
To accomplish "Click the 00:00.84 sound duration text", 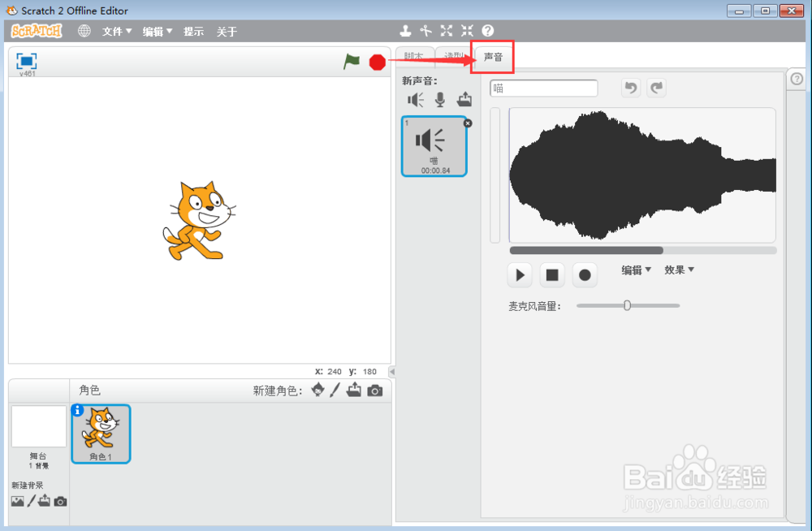I will (435, 171).
